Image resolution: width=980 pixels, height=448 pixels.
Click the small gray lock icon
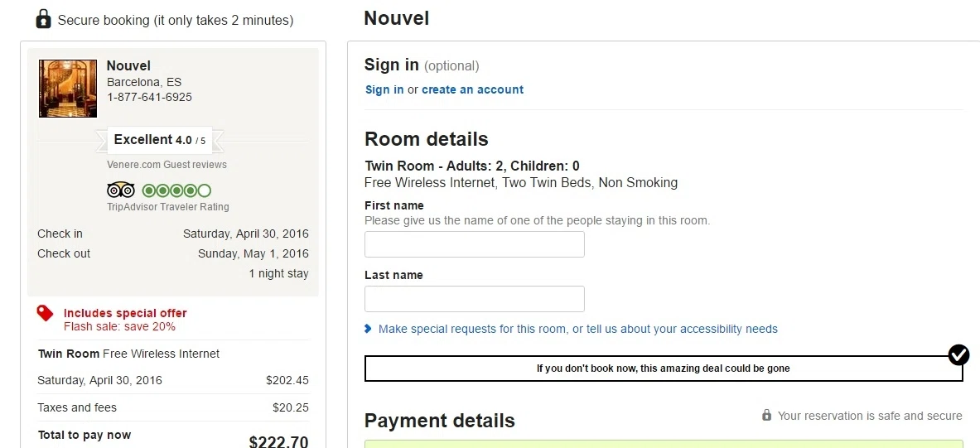click(766, 415)
